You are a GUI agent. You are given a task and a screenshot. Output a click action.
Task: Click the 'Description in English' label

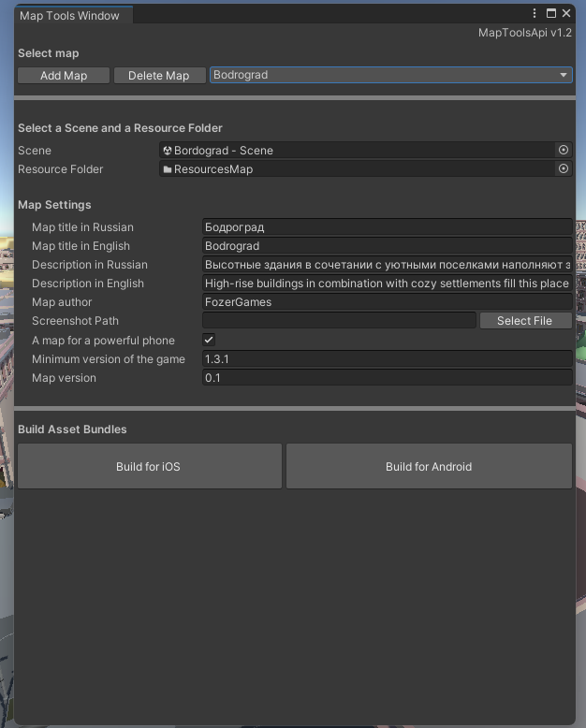pos(88,284)
